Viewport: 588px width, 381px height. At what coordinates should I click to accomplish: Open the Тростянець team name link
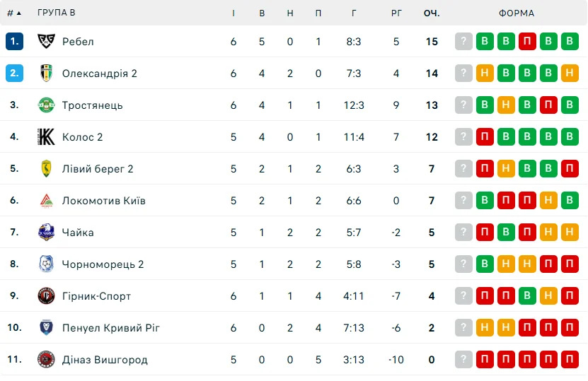(x=92, y=105)
